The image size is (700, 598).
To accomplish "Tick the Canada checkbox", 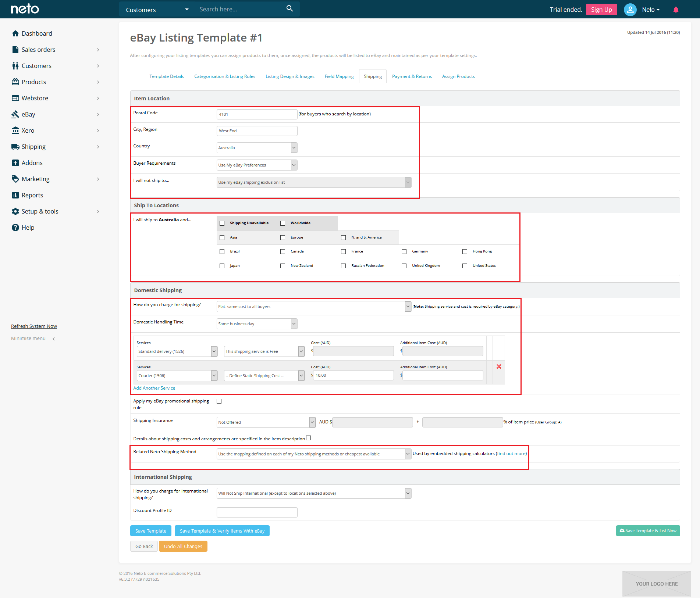I will pyautogui.click(x=283, y=251).
